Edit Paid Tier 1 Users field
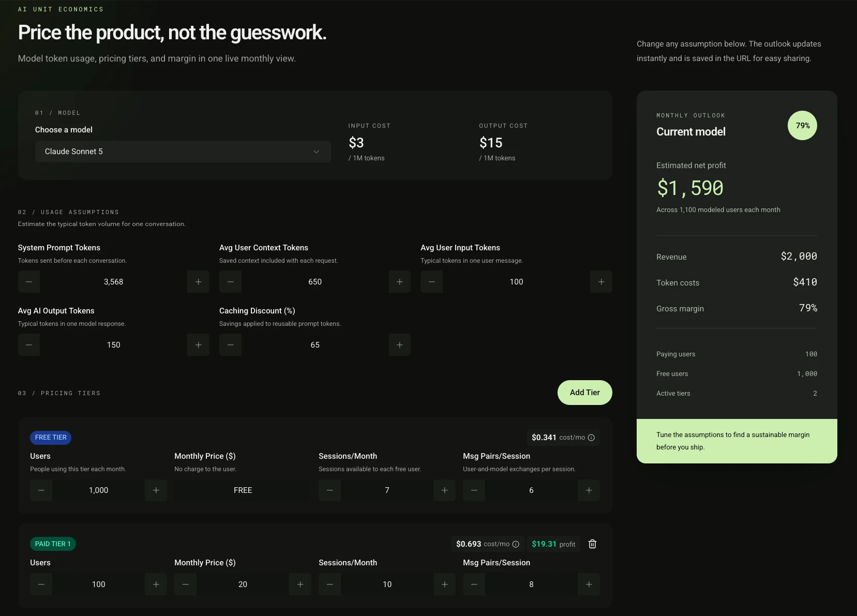This screenshot has height=616, width=857. click(x=98, y=584)
